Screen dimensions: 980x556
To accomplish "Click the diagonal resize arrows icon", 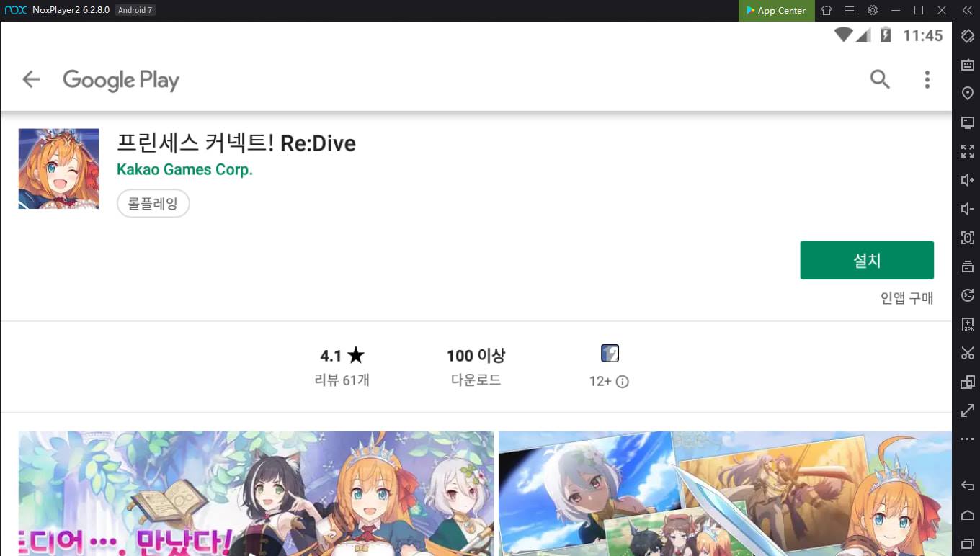I will pos(968,411).
